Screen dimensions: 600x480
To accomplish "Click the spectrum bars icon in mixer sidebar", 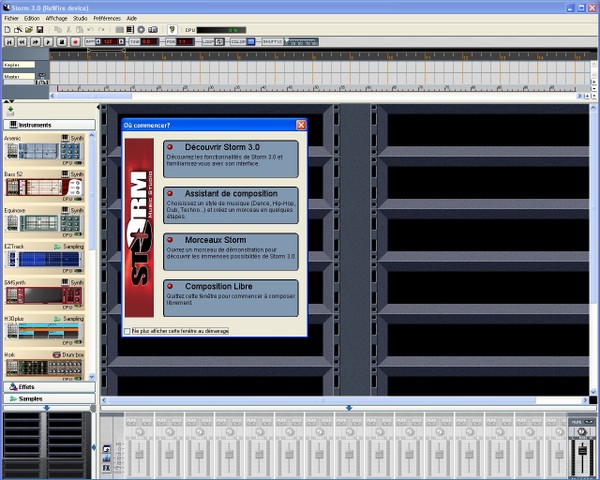I will coord(106,458).
